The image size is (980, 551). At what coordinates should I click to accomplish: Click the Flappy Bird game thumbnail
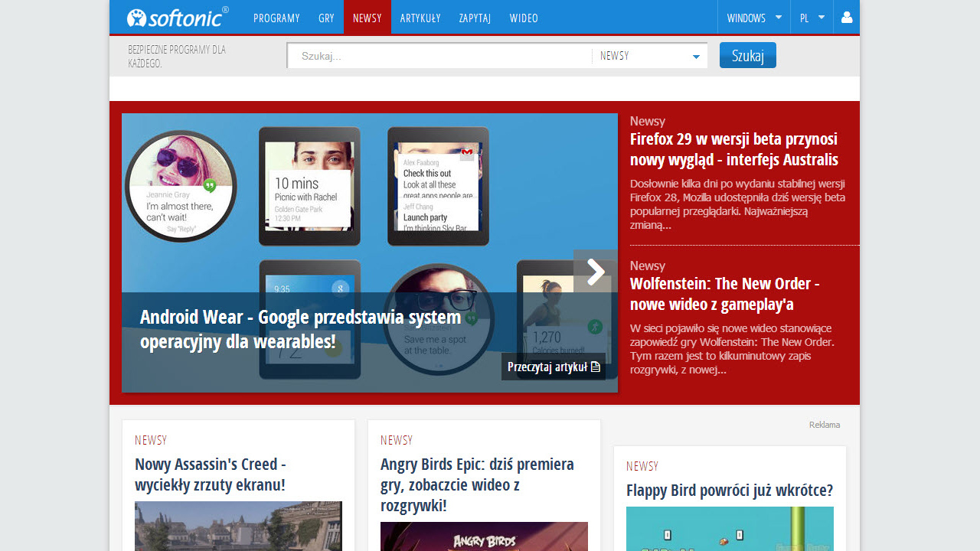pos(730,529)
